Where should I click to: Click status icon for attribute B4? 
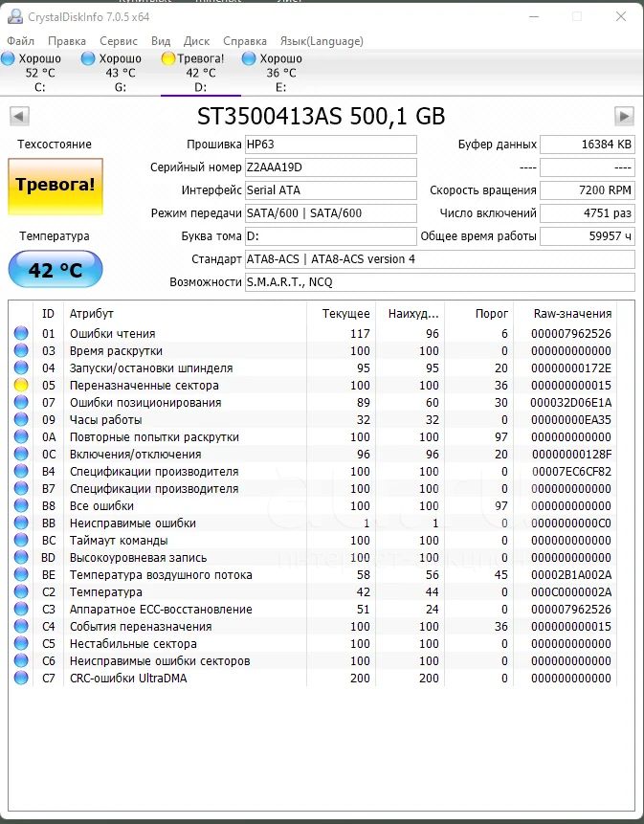point(21,471)
